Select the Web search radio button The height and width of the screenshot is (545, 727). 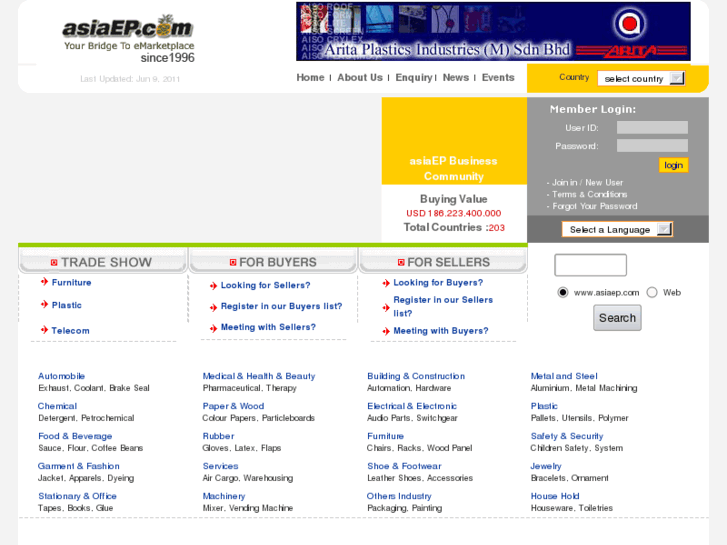[652, 292]
